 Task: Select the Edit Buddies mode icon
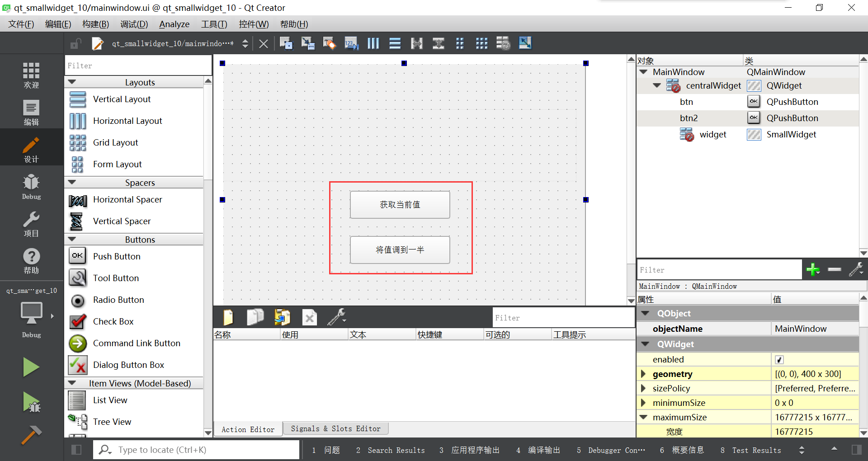coord(330,43)
